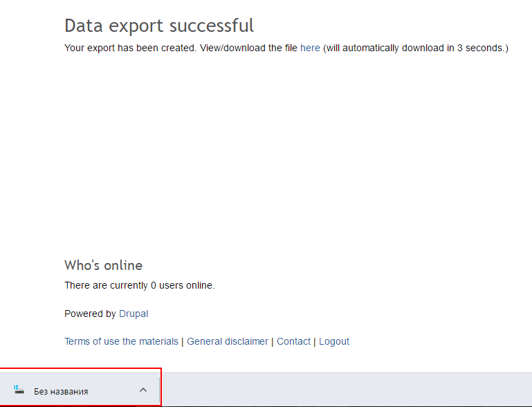
Task: Click separator between Terms and General disclaimer
Action: (183, 341)
